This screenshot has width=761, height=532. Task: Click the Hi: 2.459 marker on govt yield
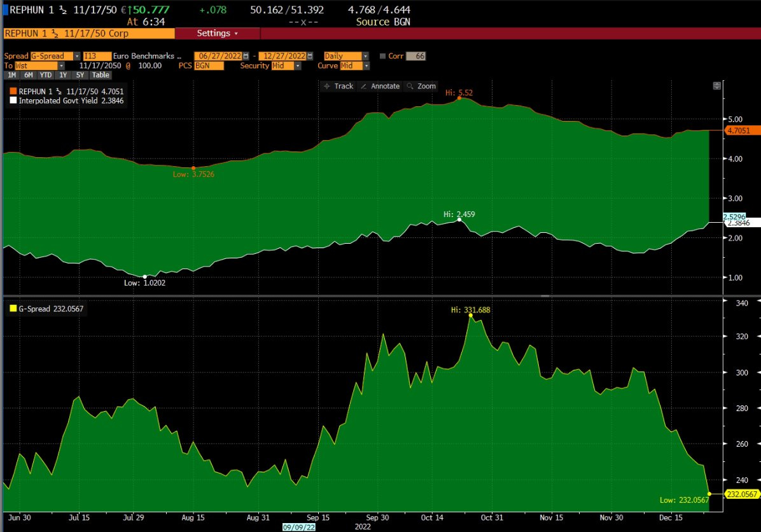point(459,220)
